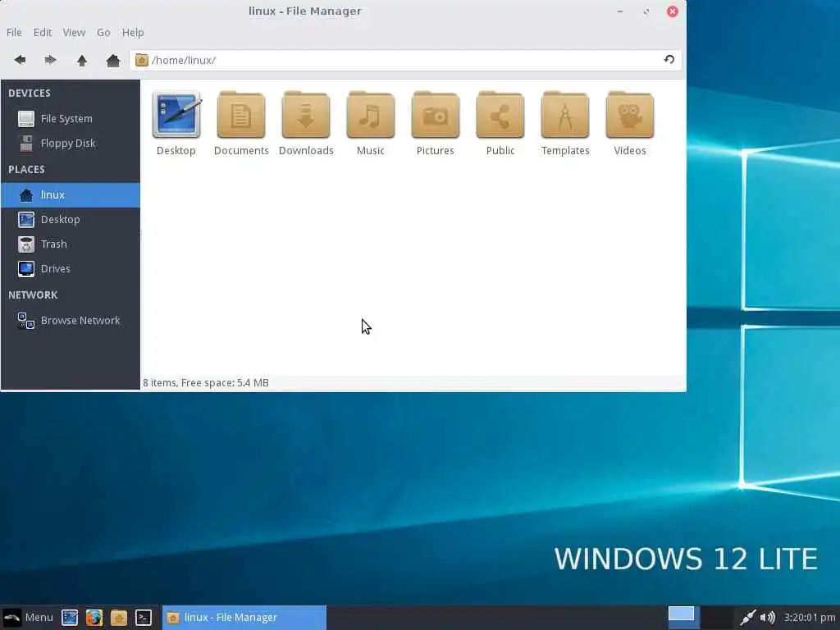Select linux home in Places
This screenshot has height=630, width=840.
click(x=71, y=195)
